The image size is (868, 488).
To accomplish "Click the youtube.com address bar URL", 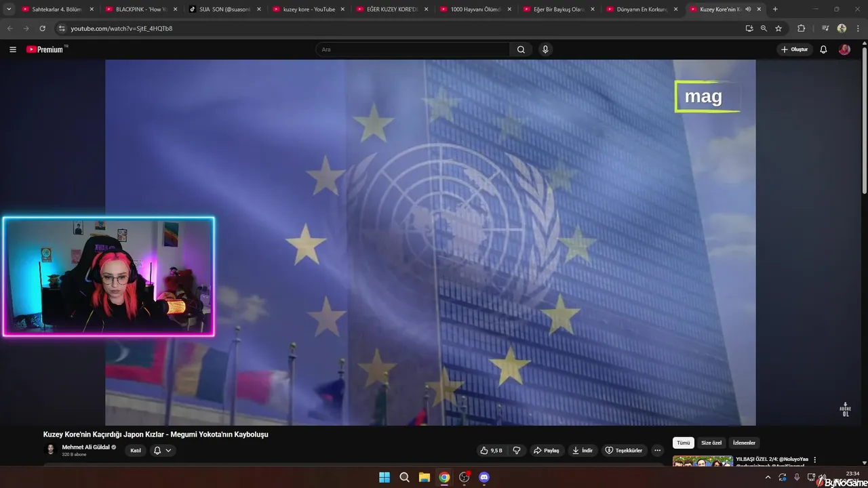I will (x=121, y=28).
